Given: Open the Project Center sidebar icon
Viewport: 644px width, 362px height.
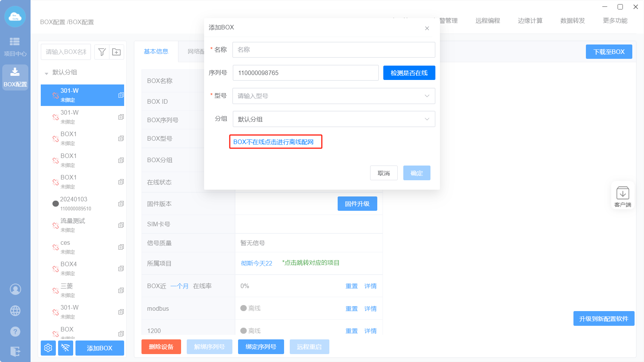Looking at the screenshot, I should coord(15,47).
